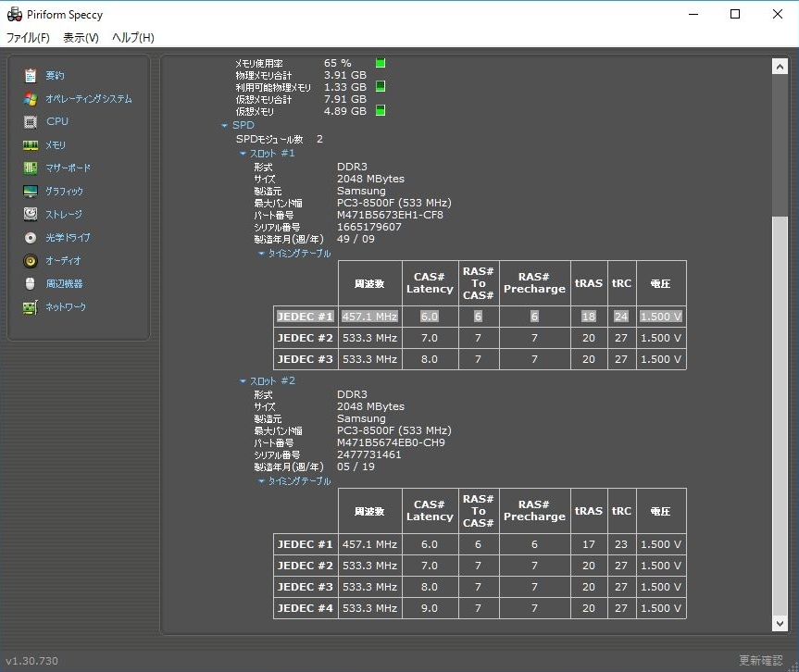Click the Piriform Speccy title bar app icon
The height and width of the screenshot is (672, 799).
click(15, 14)
